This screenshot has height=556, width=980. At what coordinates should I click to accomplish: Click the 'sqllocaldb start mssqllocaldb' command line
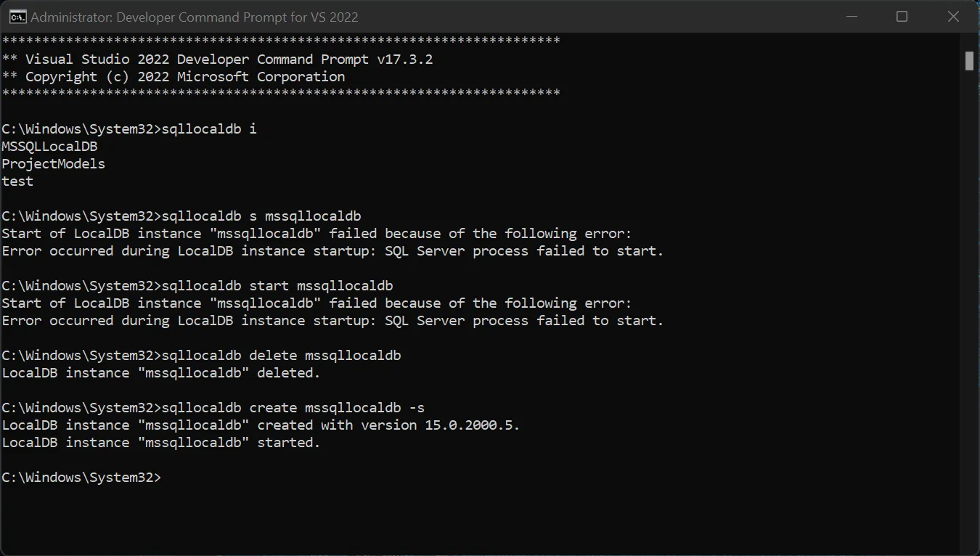click(x=277, y=286)
